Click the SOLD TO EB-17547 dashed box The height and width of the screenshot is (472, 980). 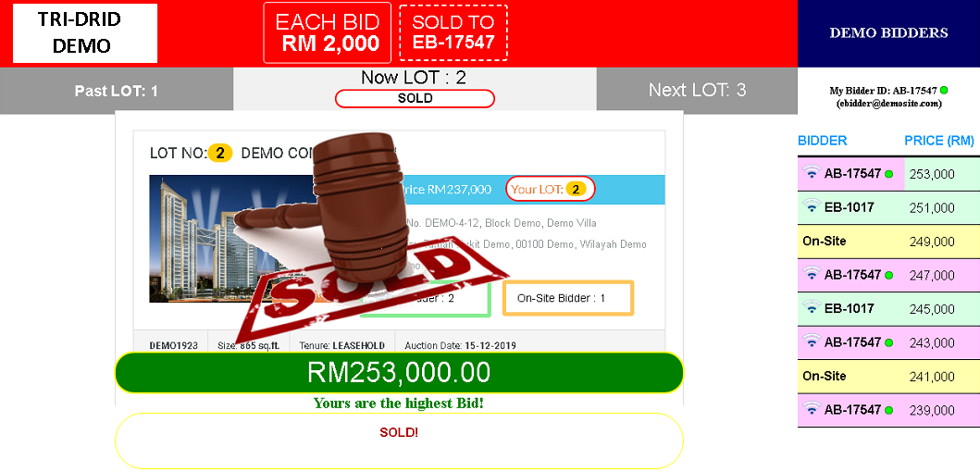pyautogui.click(x=453, y=32)
